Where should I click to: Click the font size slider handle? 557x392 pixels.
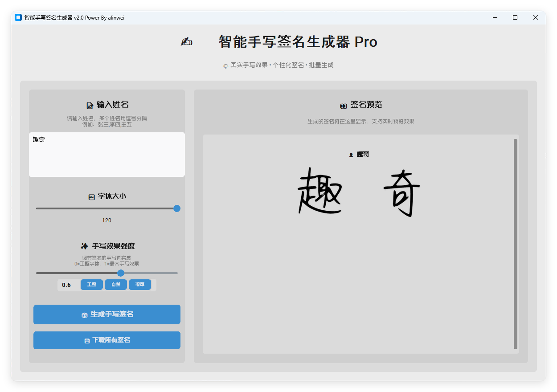[177, 208]
